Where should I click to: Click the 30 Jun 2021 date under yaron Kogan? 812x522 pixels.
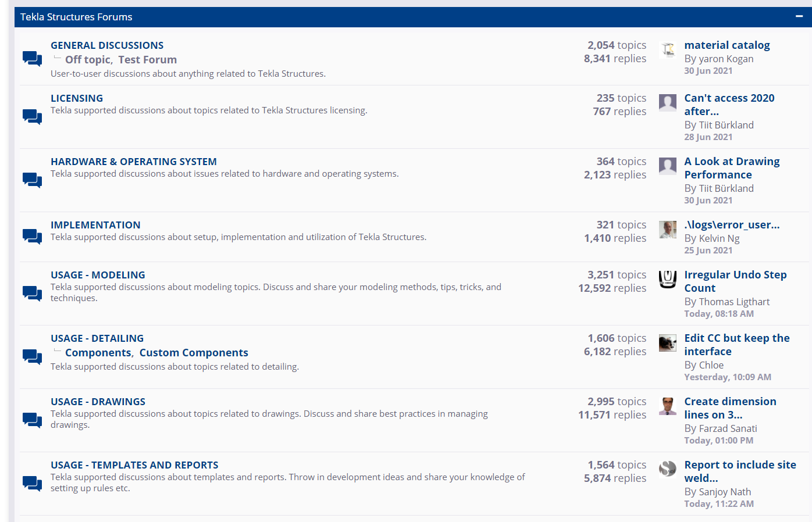(708, 71)
